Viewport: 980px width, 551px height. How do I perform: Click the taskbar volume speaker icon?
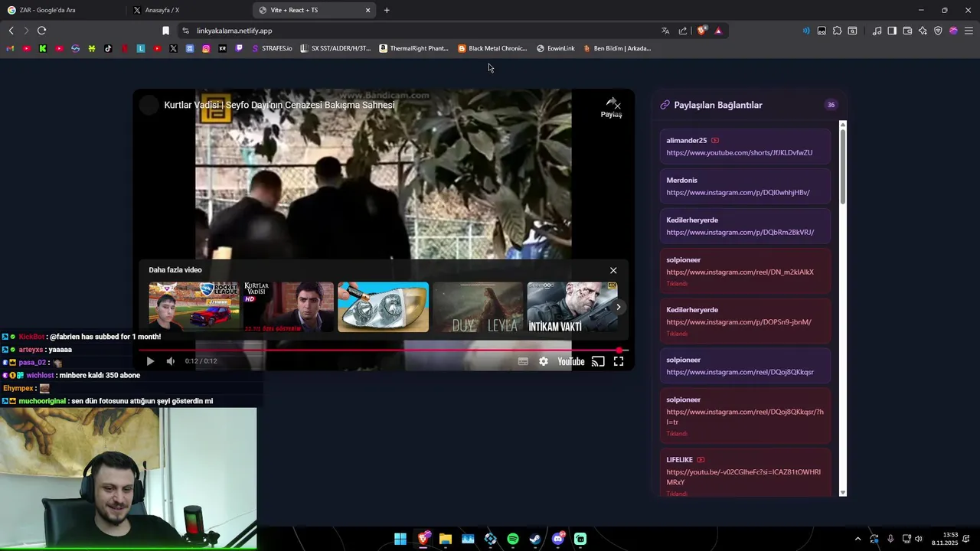[x=919, y=539]
